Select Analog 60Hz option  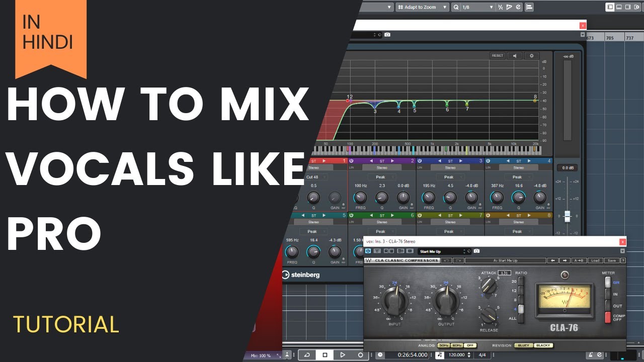457,345
